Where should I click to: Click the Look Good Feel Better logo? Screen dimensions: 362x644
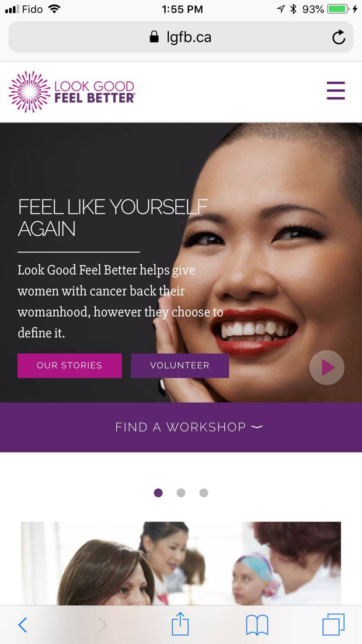[72, 92]
